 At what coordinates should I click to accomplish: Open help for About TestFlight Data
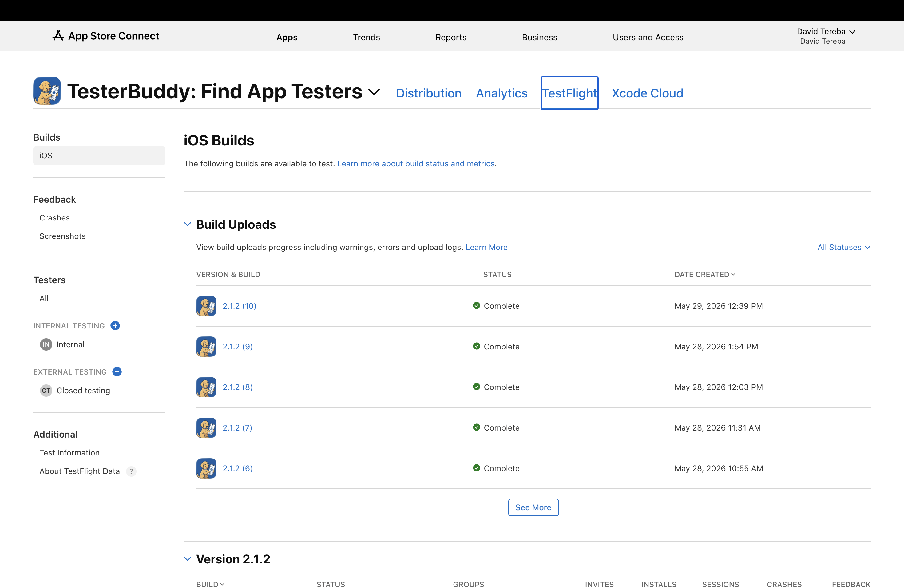131,471
